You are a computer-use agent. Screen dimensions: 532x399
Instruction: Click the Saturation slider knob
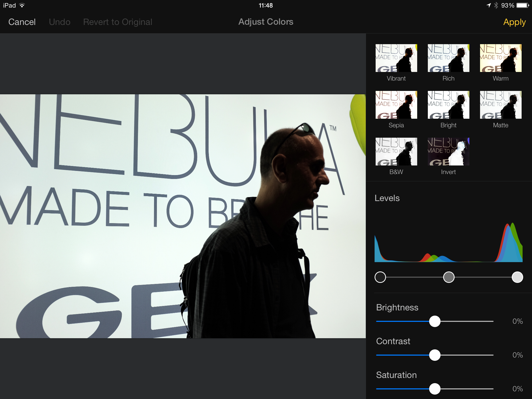click(x=435, y=389)
